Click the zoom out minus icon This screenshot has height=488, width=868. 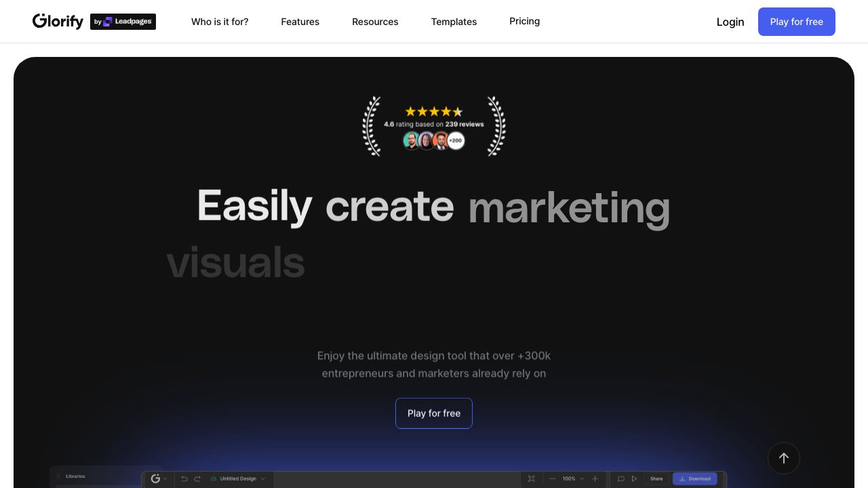point(553,479)
